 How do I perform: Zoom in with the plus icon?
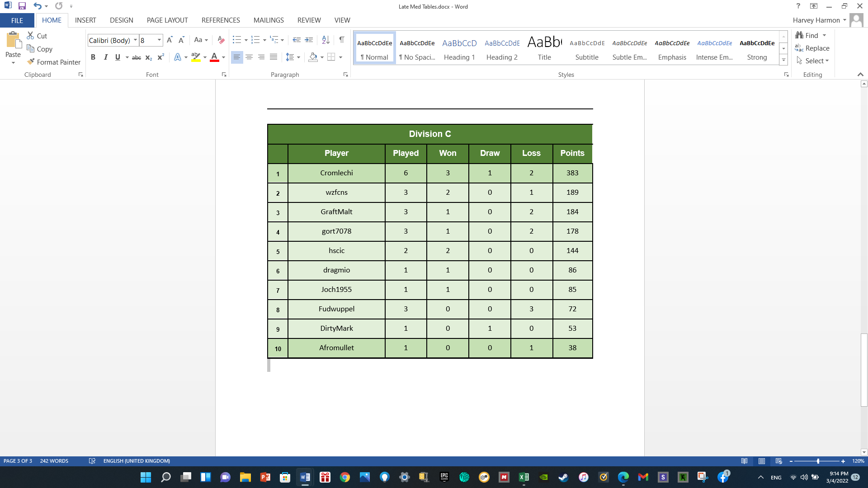point(843,461)
